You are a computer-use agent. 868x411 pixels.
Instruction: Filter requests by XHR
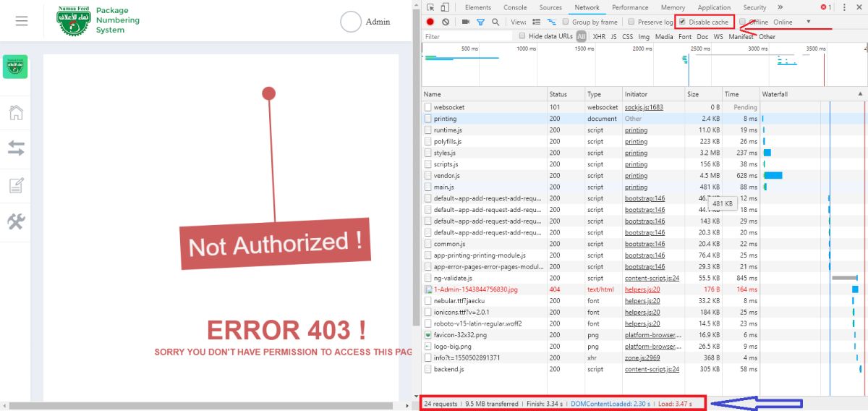coord(599,36)
